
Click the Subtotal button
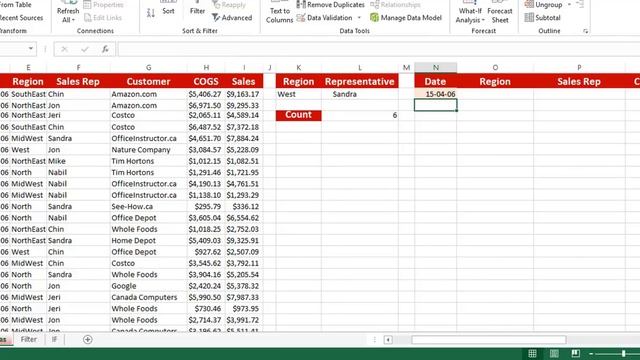543,18
